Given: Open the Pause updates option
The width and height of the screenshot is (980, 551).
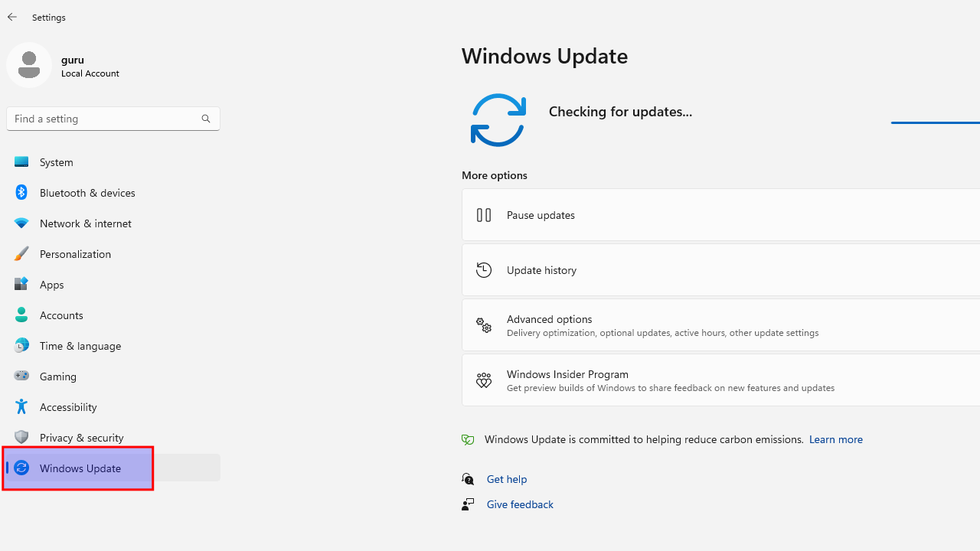Looking at the screenshot, I should [720, 215].
